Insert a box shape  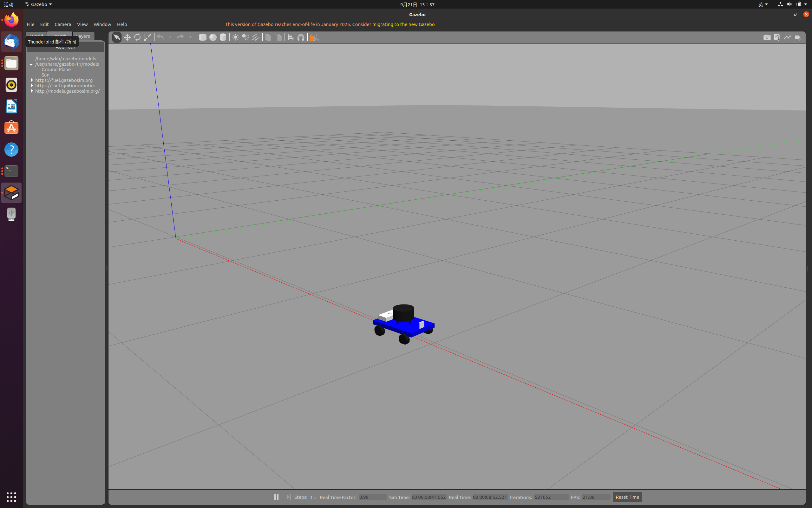coord(203,37)
